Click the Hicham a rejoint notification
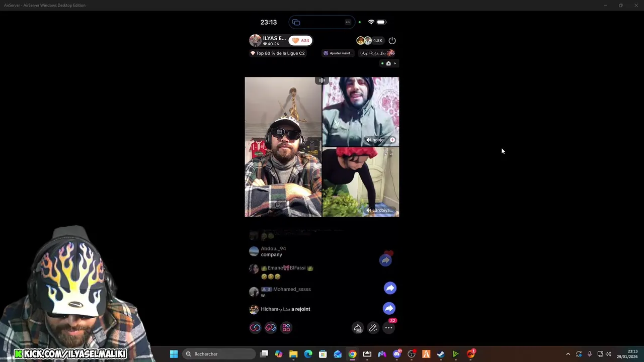The width and height of the screenshot is (644, 362). pyautogui.click(x=285, y=309)
